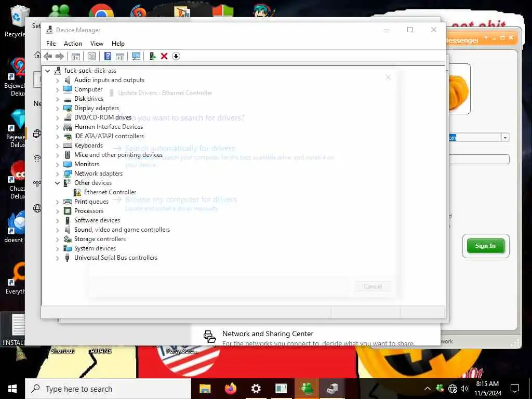The width and height of the screenshot is (532, 399).
Task: Select the IDE ATA/ATAPI controllers icon
Action: (68, 136)
